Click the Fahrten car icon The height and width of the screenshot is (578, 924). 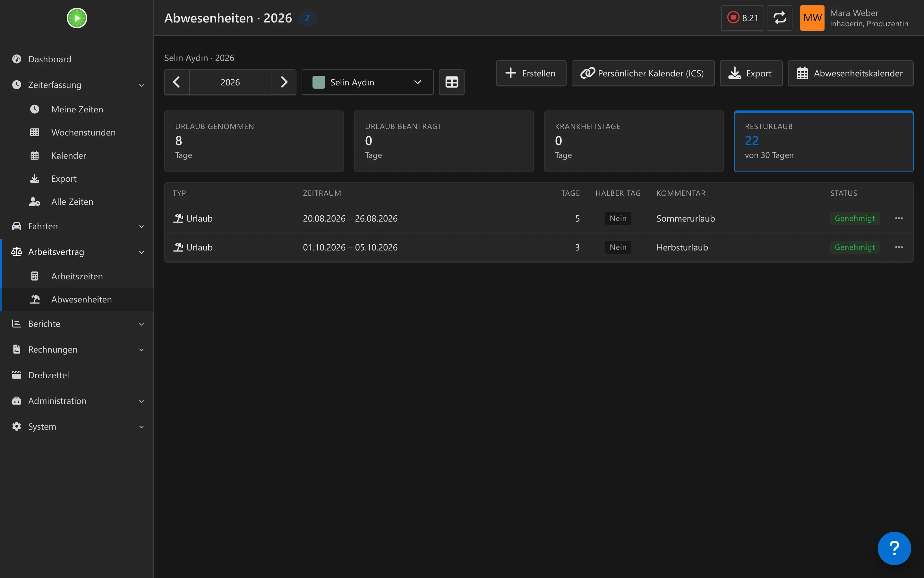(x=16, y=226)
